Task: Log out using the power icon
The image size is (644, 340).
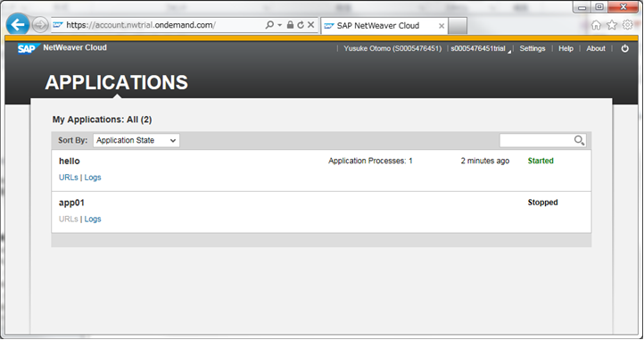Action: click(624, 48)
